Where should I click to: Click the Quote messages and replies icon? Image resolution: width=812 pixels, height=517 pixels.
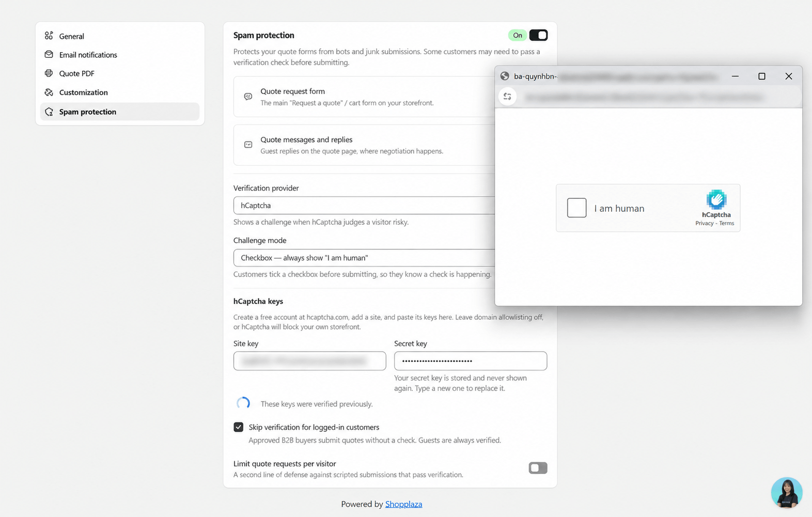[248, 145]
